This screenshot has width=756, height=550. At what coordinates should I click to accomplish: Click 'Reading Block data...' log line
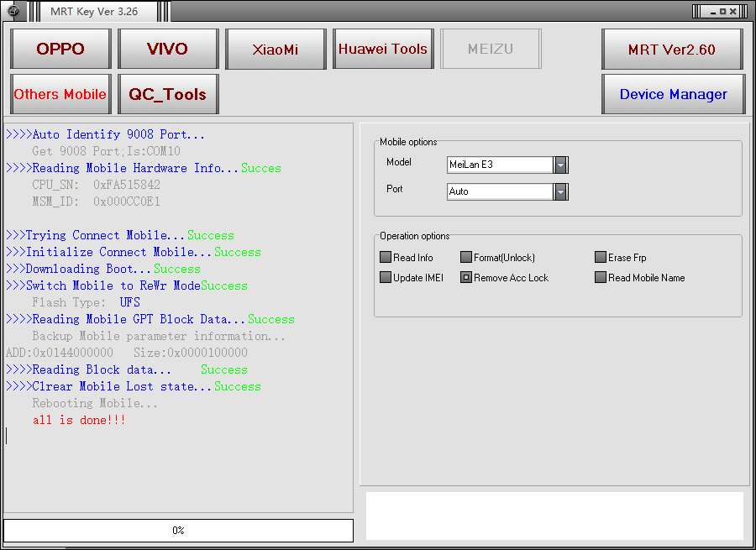127,369
